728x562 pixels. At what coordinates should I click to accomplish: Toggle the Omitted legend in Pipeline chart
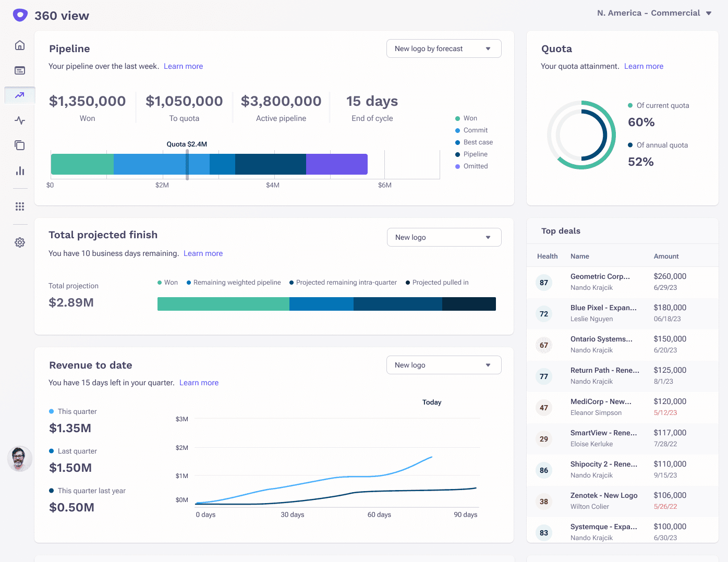471,166
